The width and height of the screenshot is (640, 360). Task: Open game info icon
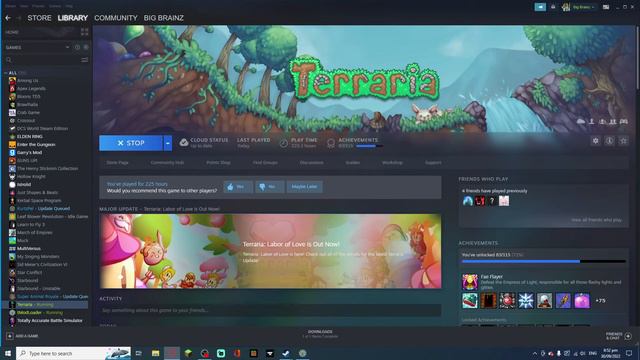tap(609, 141)
